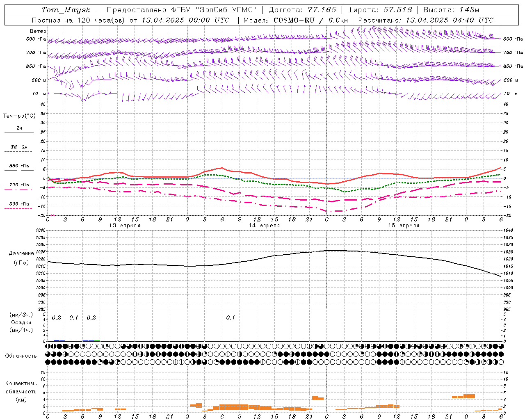Click right-side '850 гПа' wind level label
Screen dimensions: 525x420
pyautogui.click(x=513, y=66)
